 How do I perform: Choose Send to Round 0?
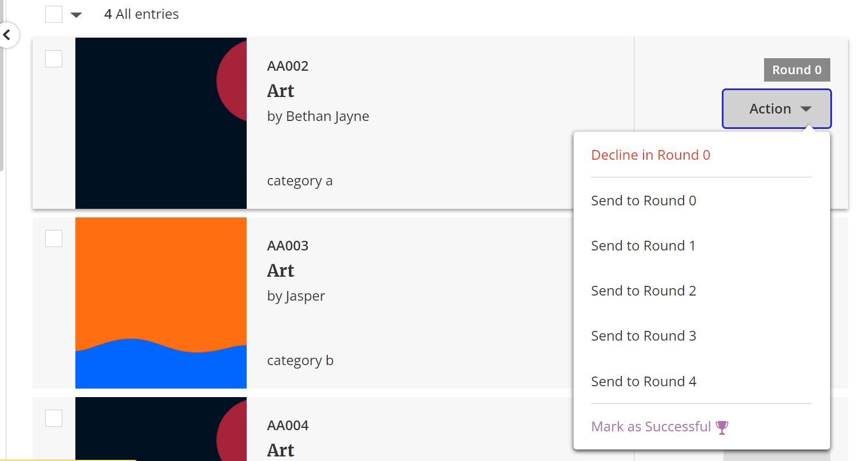[x=644, y=201]
